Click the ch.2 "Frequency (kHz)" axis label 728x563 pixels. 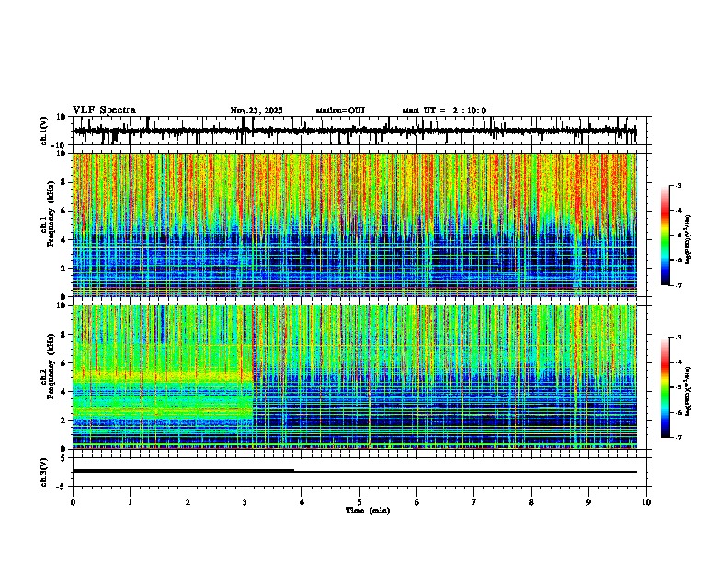(51, 366)
